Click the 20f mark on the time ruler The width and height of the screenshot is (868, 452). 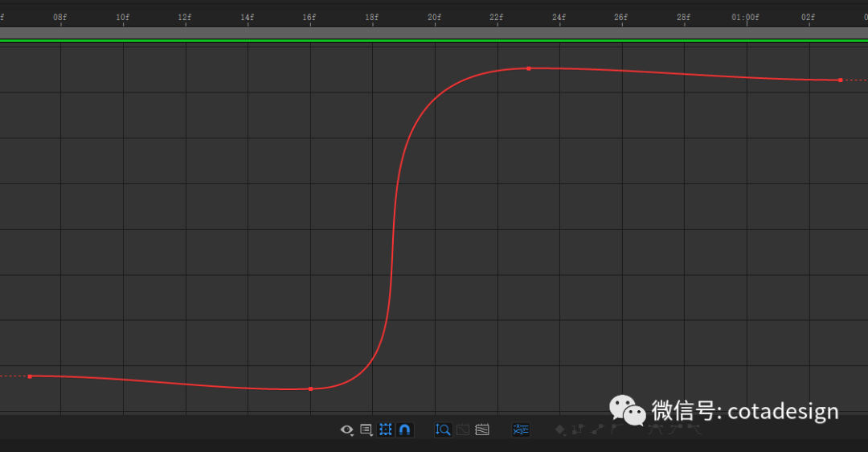pos(435,17)
